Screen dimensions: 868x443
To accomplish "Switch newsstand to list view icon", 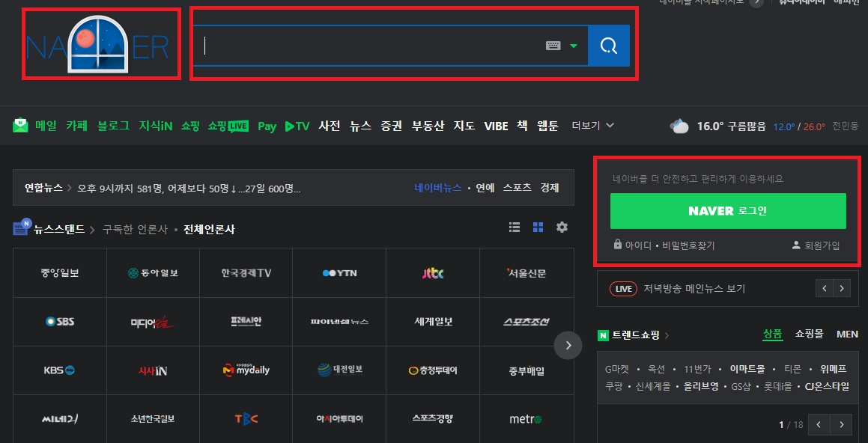I will coord(515,227).
